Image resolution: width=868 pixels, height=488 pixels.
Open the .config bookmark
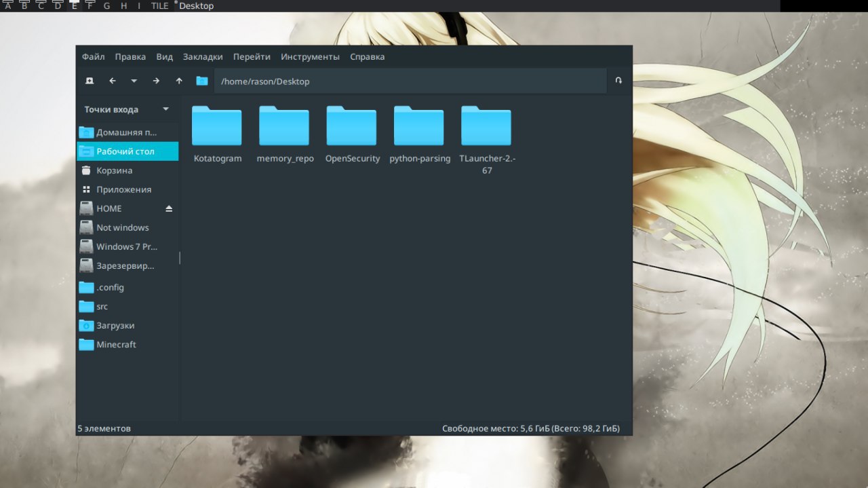click(127, 287)
